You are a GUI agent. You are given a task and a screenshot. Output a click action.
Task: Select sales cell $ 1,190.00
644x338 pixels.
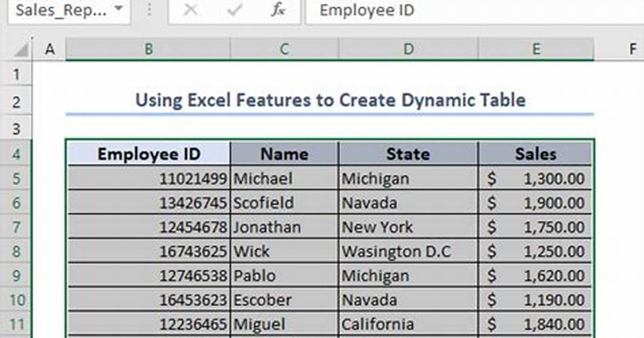point(535,300)
